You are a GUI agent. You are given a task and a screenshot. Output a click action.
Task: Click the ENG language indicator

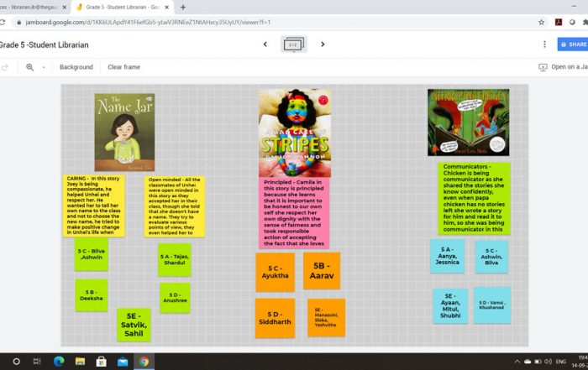coord(560,362)
